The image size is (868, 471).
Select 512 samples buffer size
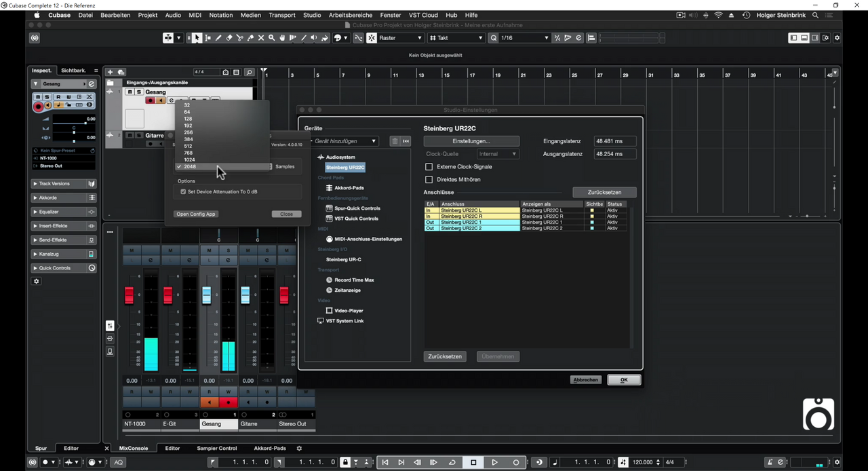tap(188, 146)
